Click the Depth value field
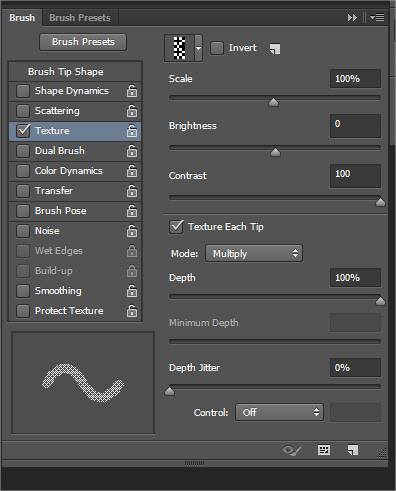The width and height of the screenshot is (396, 491). (355, 278)
